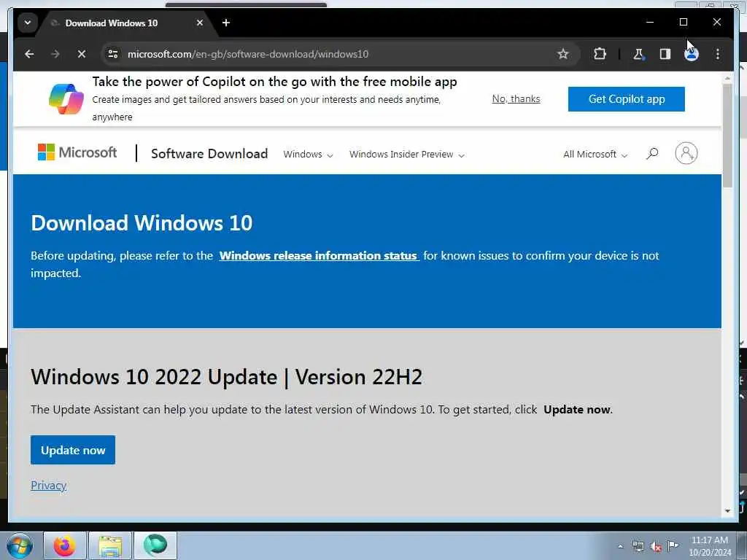Click the Microsoft logo
747x560 pixels.
(77, 152)
